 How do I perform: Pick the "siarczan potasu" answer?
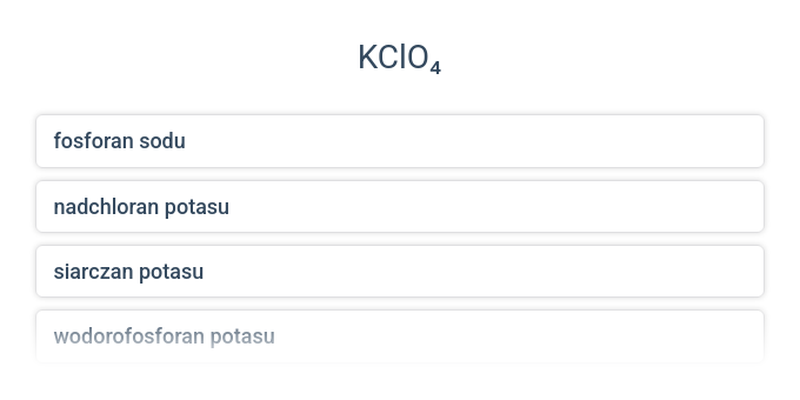[400, 271]
